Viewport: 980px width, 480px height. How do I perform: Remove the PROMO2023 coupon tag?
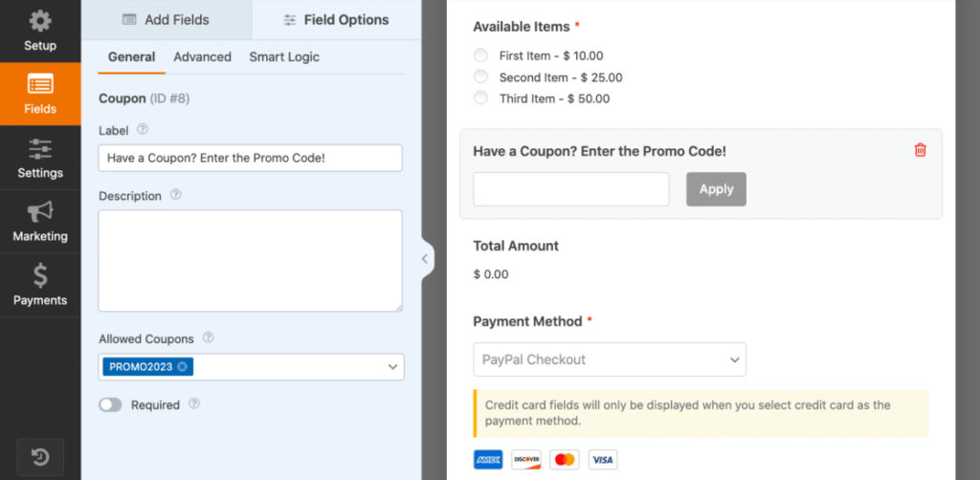[183, 367]
